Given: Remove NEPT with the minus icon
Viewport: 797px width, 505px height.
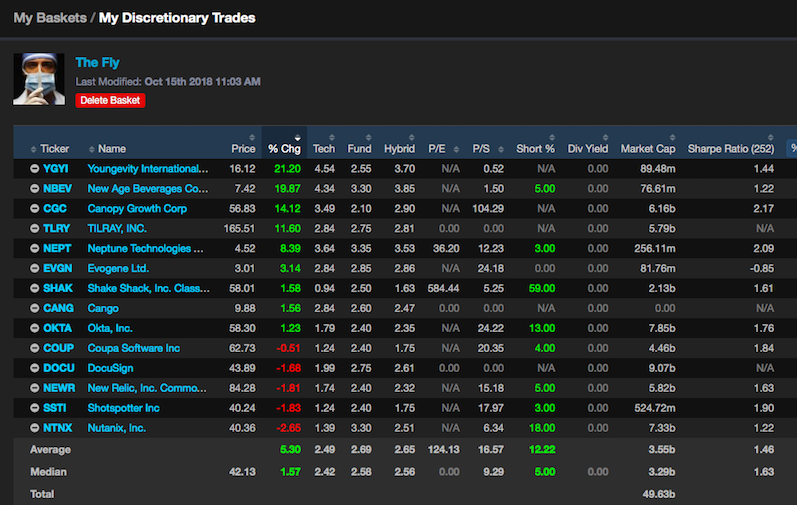Looking at the screenshot, I should [35, 248].
